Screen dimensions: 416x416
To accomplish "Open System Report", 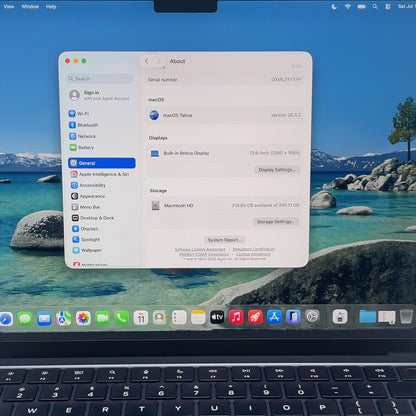I will [224, 240].
